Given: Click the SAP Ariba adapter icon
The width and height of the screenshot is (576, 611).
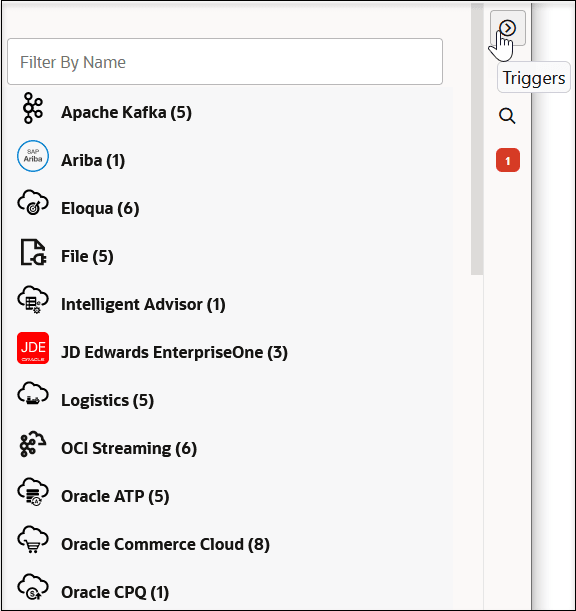Looking at the screenshot, I should 33,156.
